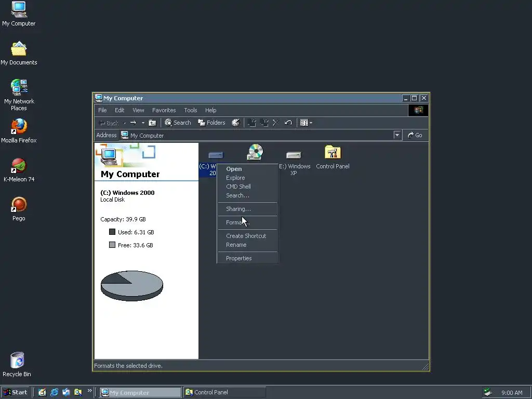
Task: Click the Copy To toolbar icon
Action: click(264, 123)
